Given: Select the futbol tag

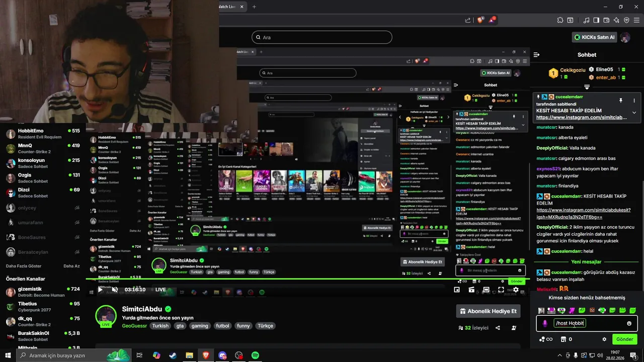Looking at the screenshot, I should click(222, 326).
